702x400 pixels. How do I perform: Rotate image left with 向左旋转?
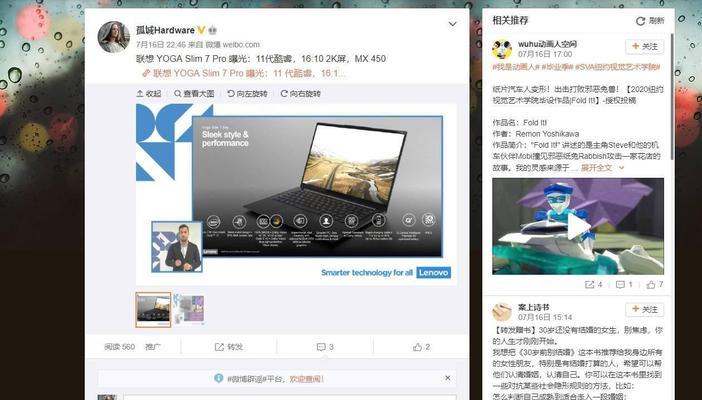pos(247,94)
